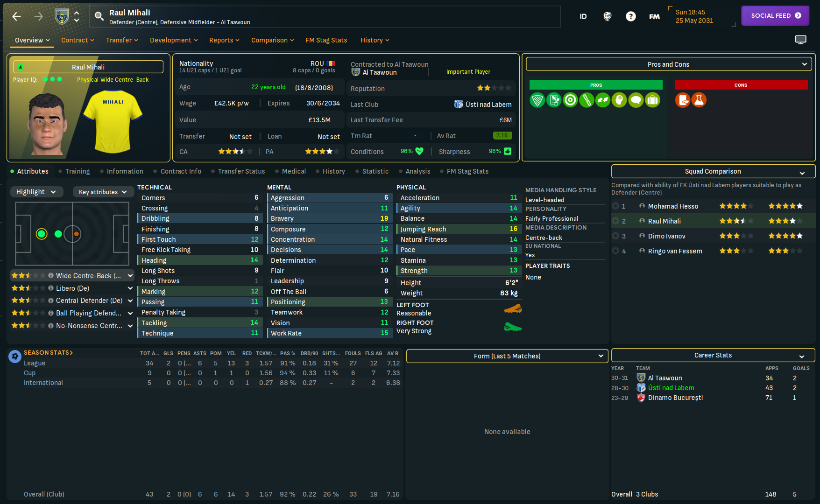Open the Reports menu
The image size is (820, 504).
[224, 40]
